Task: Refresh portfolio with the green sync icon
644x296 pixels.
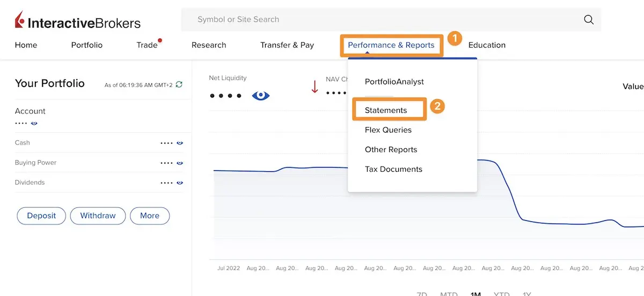Action: (179, 85)
